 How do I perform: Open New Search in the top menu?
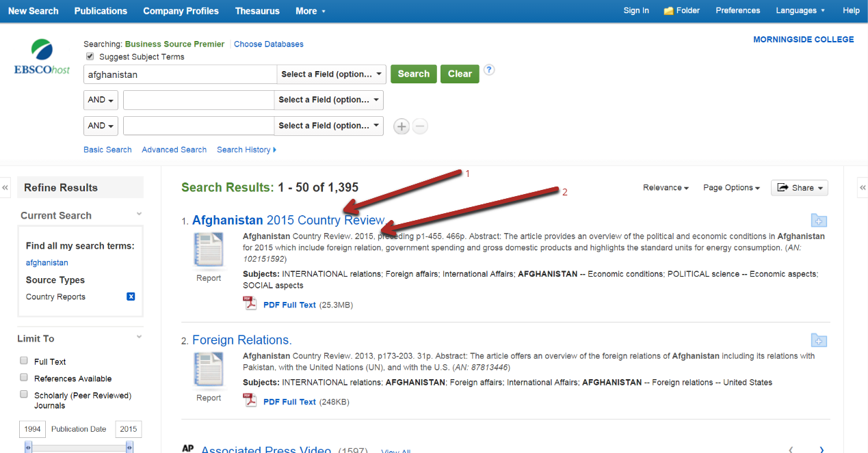[33, 11]
